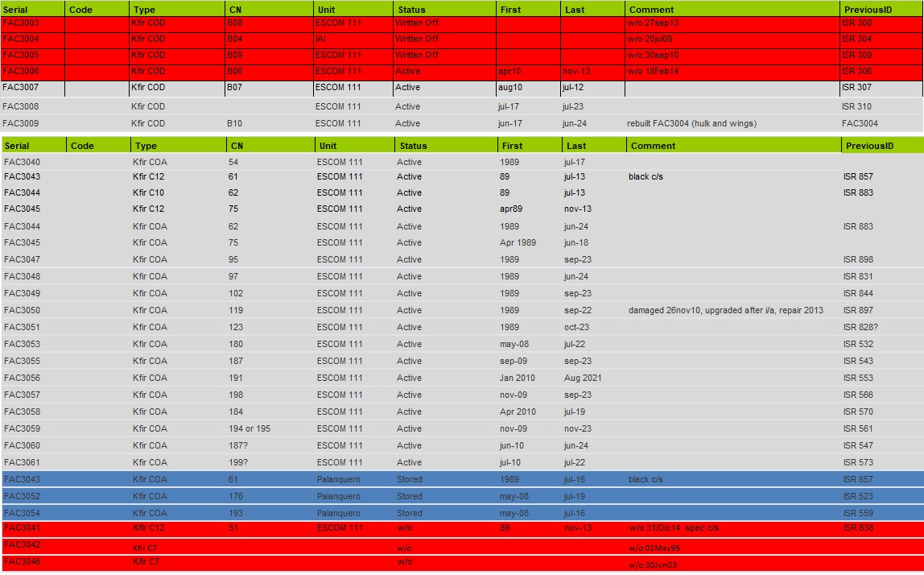924x575 pixels.
Task: Select the jun-10 first-seen cell
Action: [512, 446]
